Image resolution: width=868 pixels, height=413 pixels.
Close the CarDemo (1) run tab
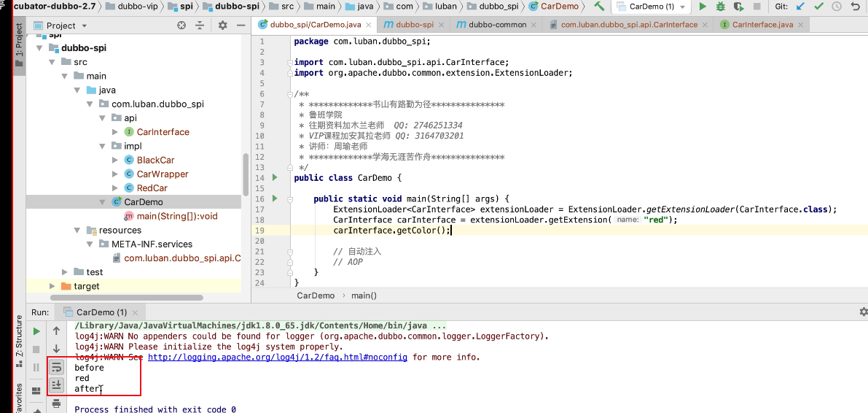[x=136, y=312]
